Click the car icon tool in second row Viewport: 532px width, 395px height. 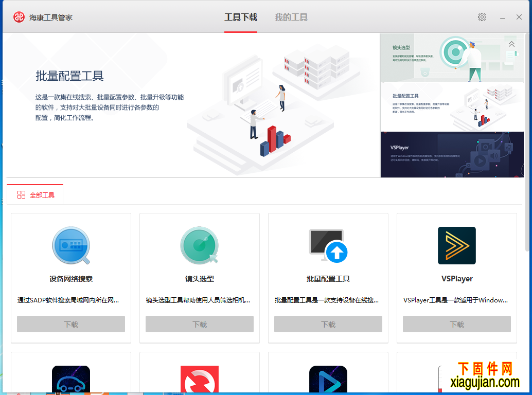point(71,380)
